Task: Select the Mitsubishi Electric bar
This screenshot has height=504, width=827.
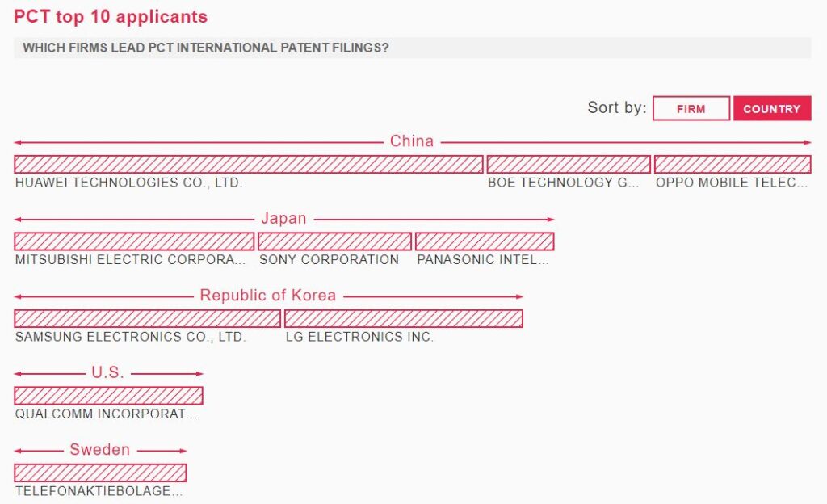Action: click(x=134, y=241)
